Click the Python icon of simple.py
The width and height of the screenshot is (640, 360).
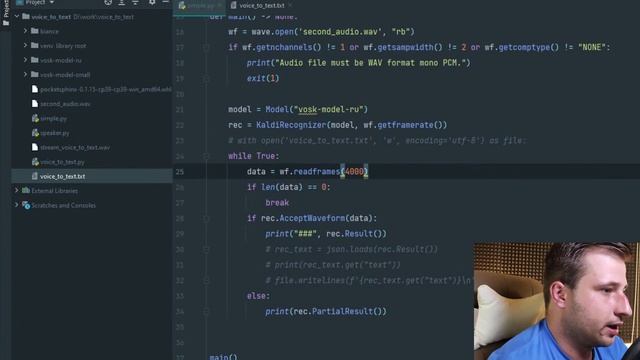click(x=35, y=118)
